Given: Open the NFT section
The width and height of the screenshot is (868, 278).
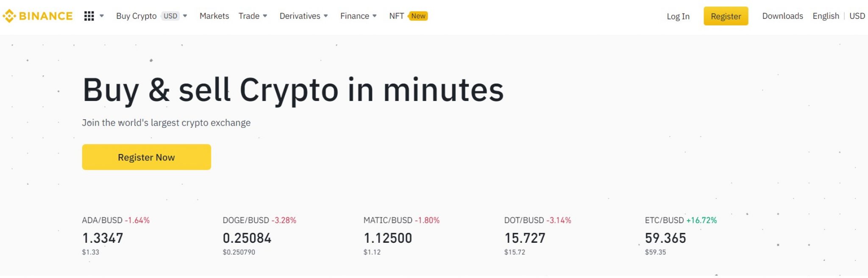Looking at the screenshot, I should (x=396, y=16).
